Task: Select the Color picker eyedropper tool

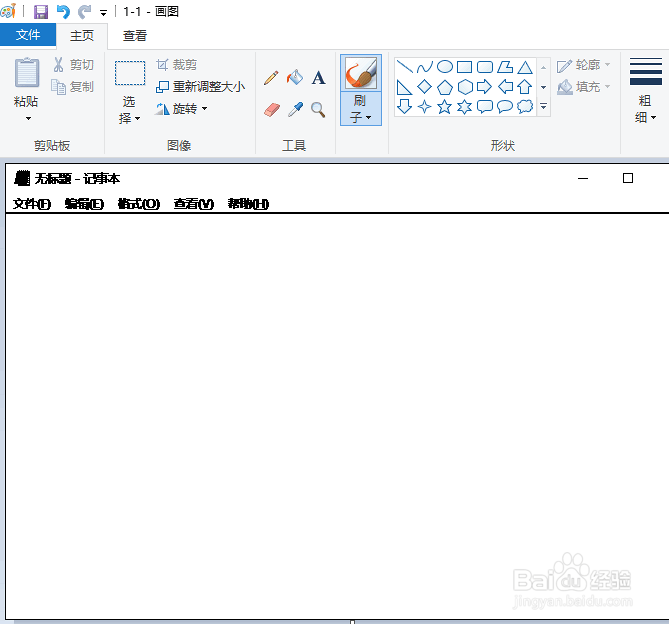Action: coord(295,110)
